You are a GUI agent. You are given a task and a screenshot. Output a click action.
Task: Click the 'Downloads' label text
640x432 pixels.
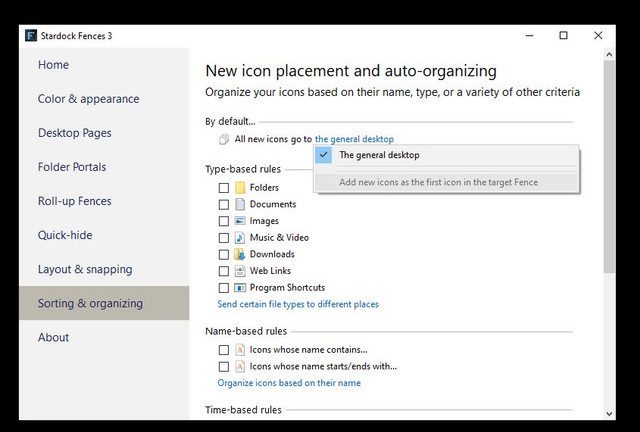point(272,254)
